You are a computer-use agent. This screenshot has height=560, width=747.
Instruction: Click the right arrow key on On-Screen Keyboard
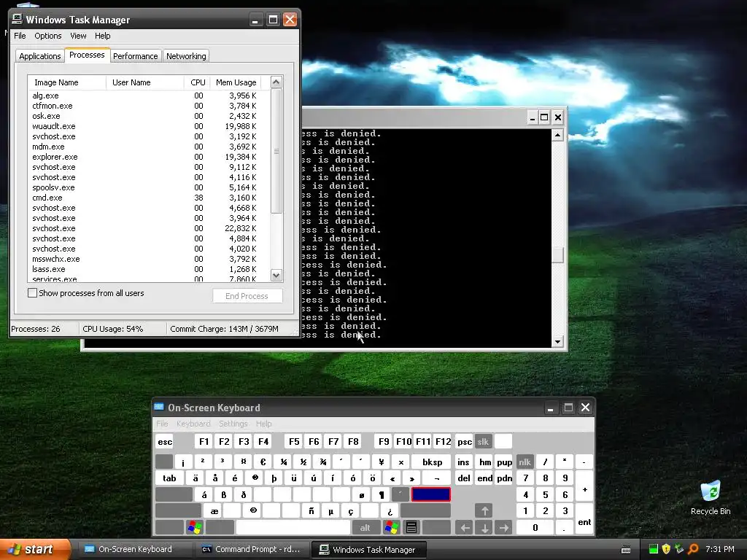pos(503,527)
